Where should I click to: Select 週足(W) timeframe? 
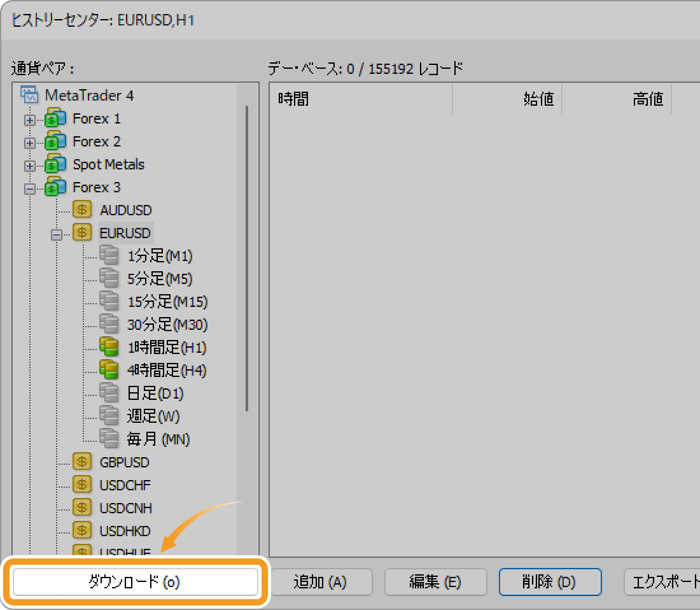tap(153, 416)
